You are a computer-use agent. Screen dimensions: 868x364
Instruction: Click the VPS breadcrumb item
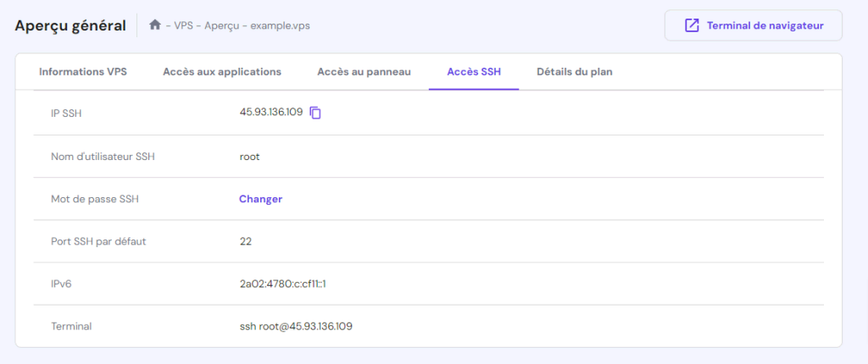[x=183, y=25]
